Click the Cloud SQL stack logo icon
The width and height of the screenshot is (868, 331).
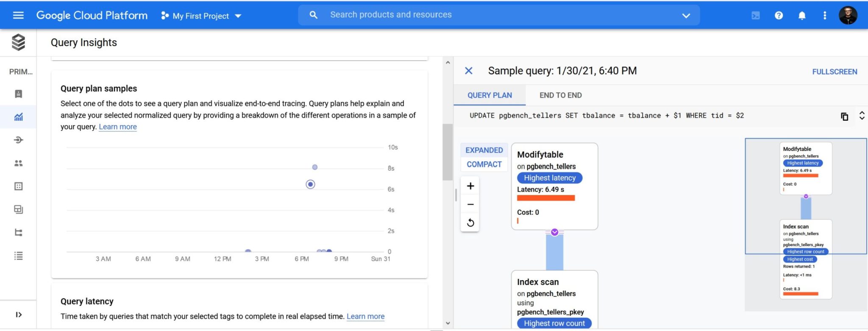pos(18,42)
